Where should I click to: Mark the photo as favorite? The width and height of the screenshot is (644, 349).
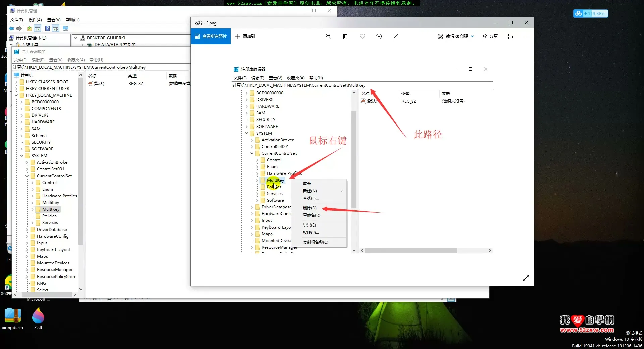pos(362,36)
